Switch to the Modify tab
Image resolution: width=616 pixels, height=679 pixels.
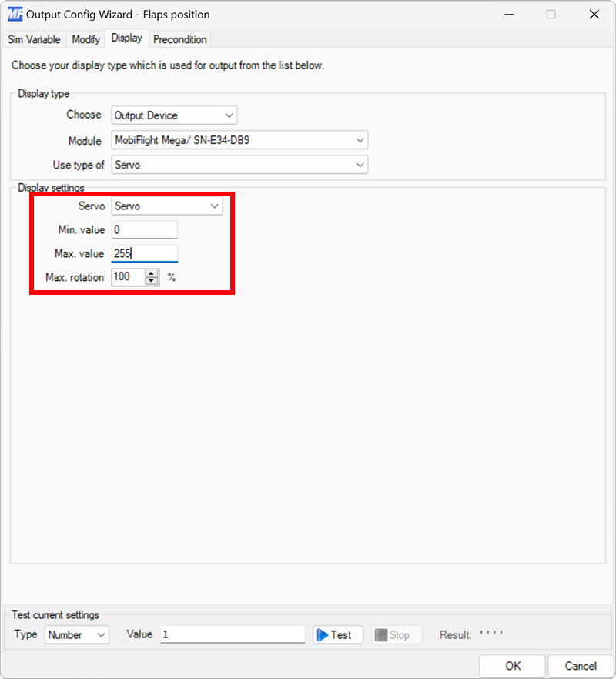85,39
